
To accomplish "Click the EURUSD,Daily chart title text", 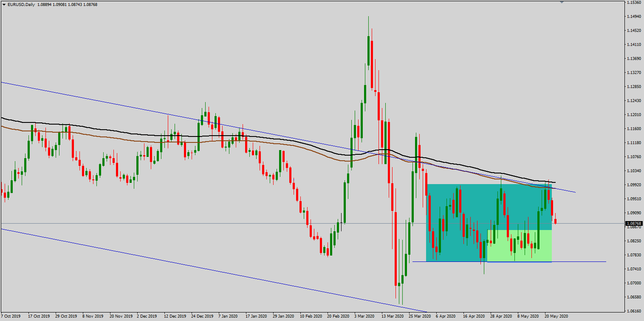I will pyautogui.click(x=21, y=4).
